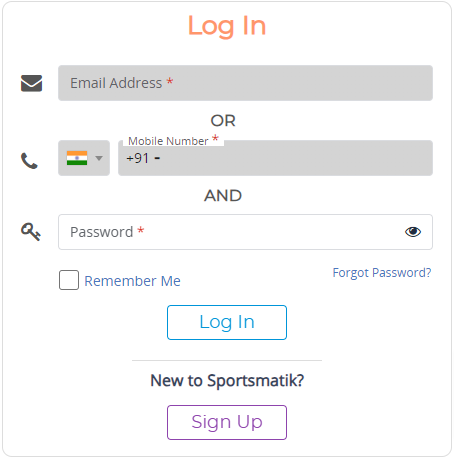Click the key icon next to Password
This screenshot has width=454, height=458.
point(31,232)
